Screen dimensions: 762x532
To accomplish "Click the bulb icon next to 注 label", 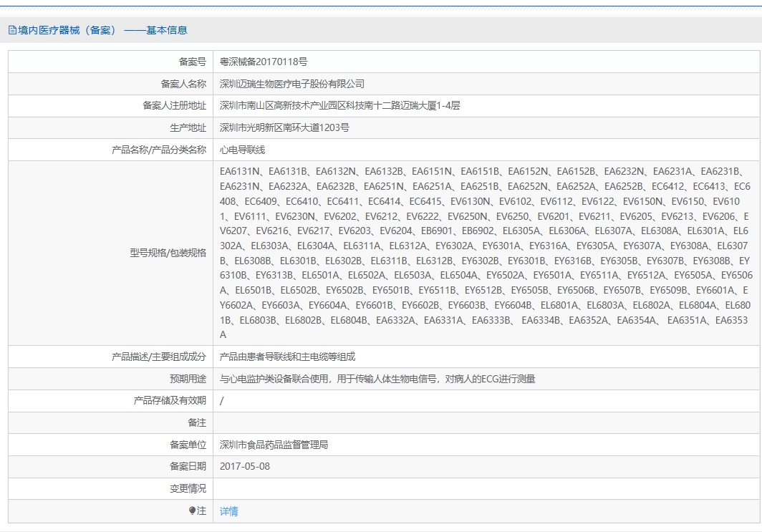I will [192, 511].
